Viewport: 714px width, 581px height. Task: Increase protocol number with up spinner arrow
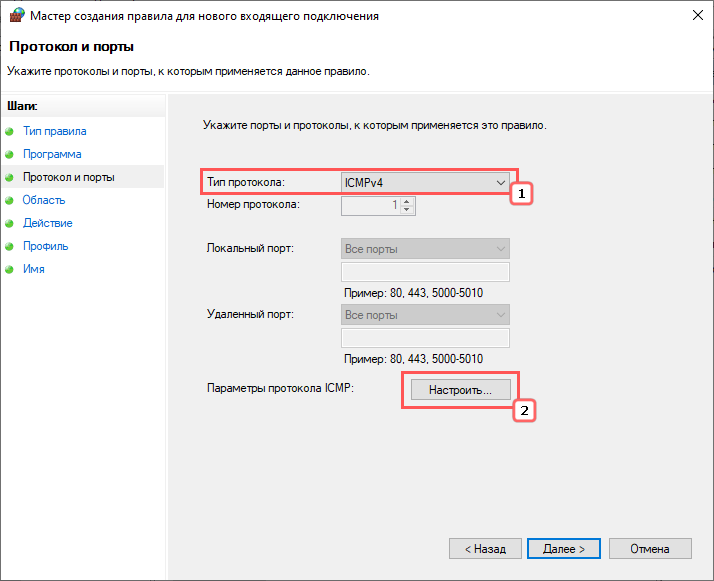407,201
